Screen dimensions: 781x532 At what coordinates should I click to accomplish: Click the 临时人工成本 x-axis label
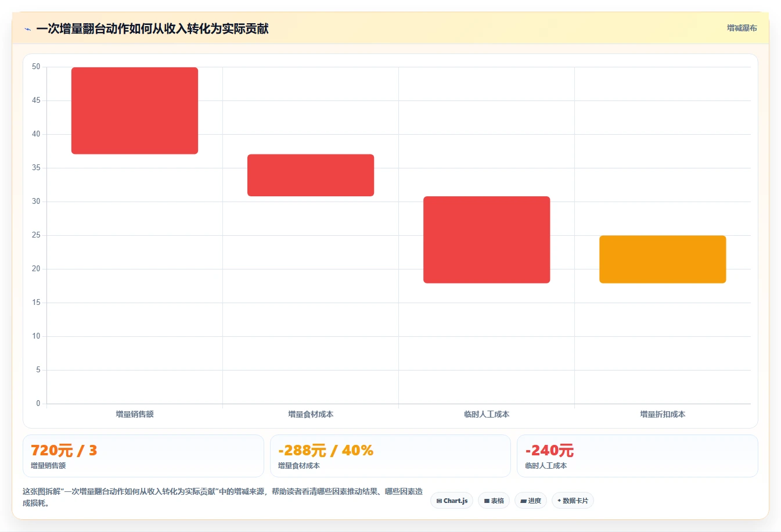[x=487, y=414]
